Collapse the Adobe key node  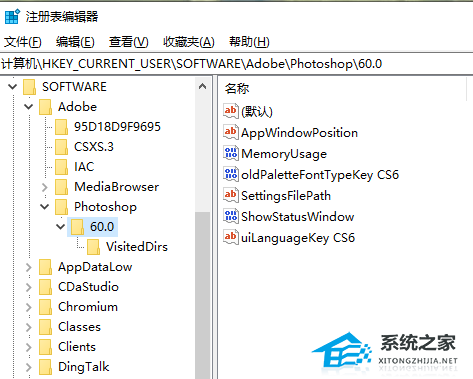click(x=29, y=107)
